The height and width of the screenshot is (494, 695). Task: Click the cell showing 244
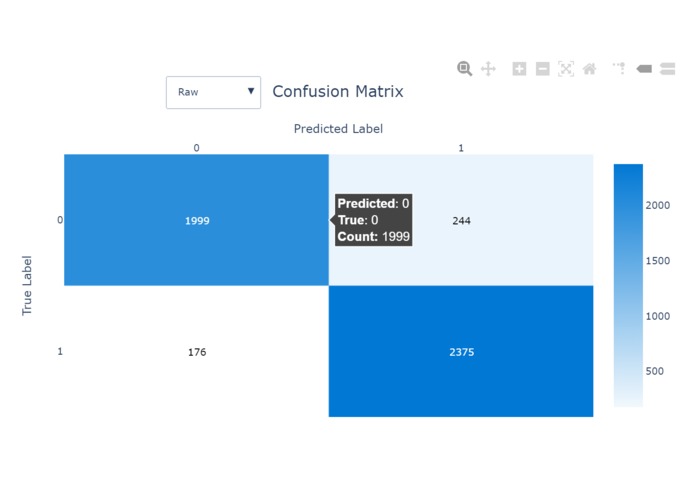(461, 220)
